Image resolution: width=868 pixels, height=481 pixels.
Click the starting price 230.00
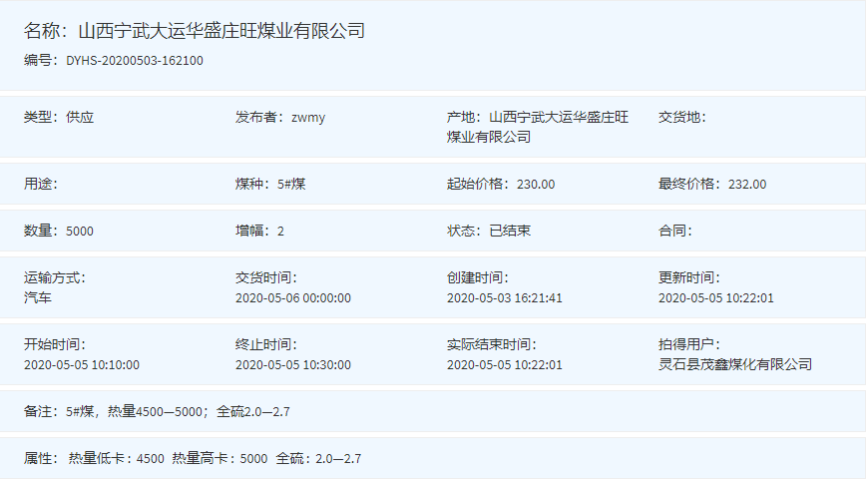(x=536, y=184)
